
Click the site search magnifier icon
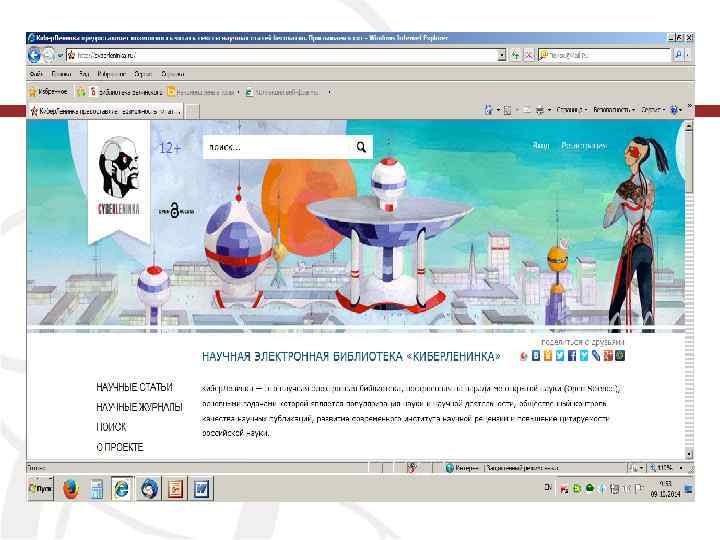(361, 147)
